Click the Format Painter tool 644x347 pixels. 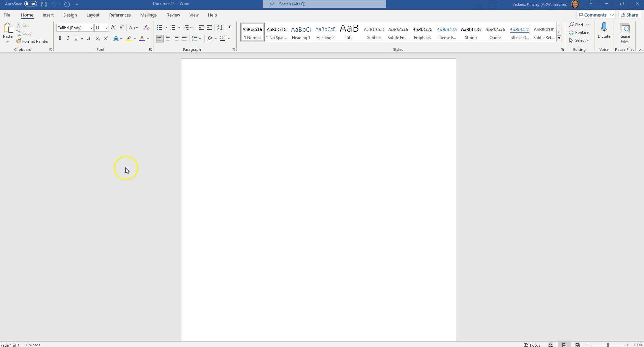[33, 41]
